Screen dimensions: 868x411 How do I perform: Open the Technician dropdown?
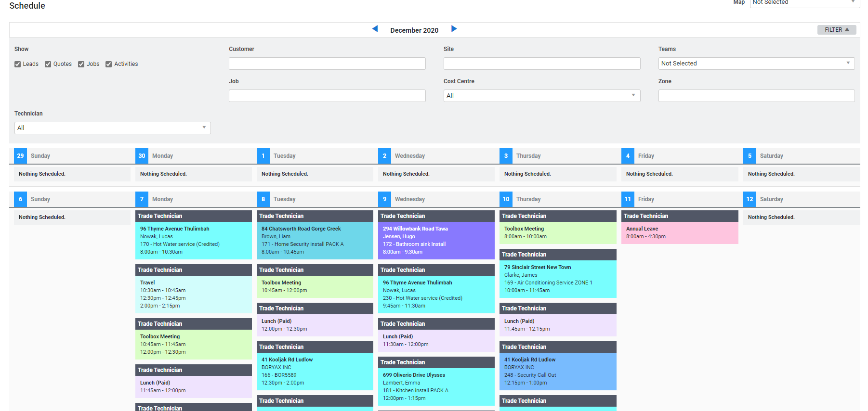click(x=113, y=128)
